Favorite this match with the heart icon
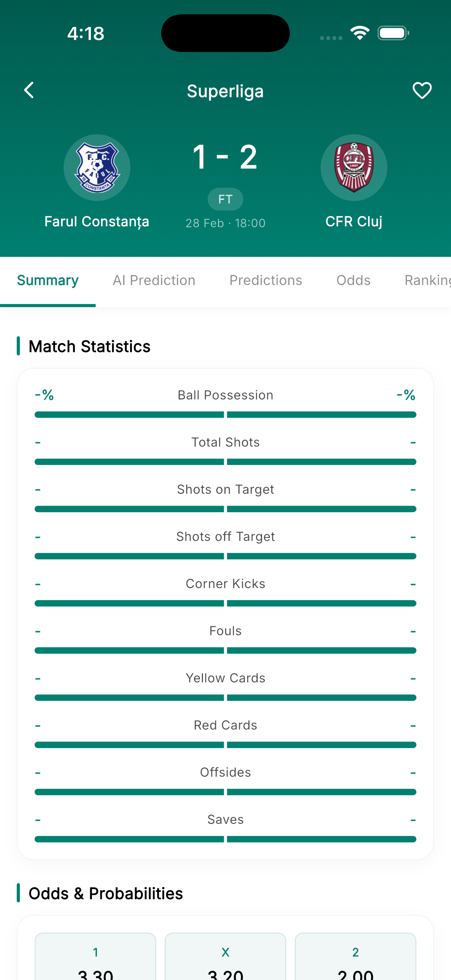Viewport: 451px width, 980px height. coord(422,91)
